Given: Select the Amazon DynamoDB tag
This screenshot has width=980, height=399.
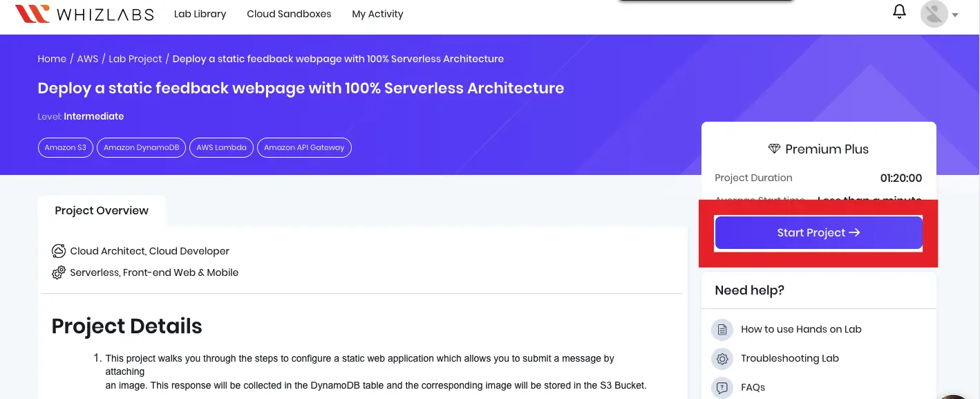Looking at the screenshot, I should 142,147.
